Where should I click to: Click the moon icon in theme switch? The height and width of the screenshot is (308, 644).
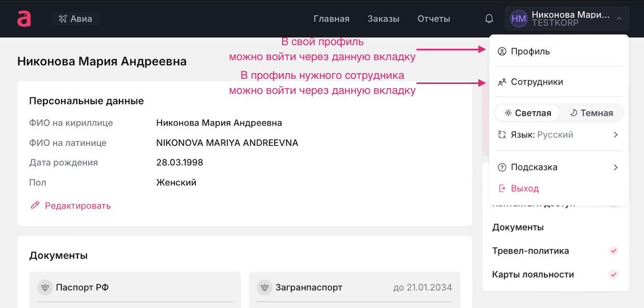coord(574,113)
